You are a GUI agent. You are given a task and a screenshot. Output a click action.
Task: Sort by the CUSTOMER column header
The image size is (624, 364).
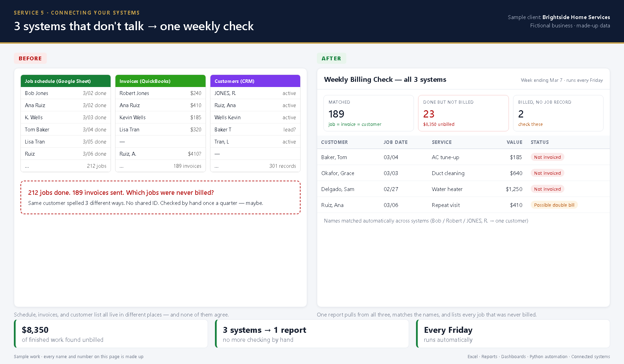334,142
